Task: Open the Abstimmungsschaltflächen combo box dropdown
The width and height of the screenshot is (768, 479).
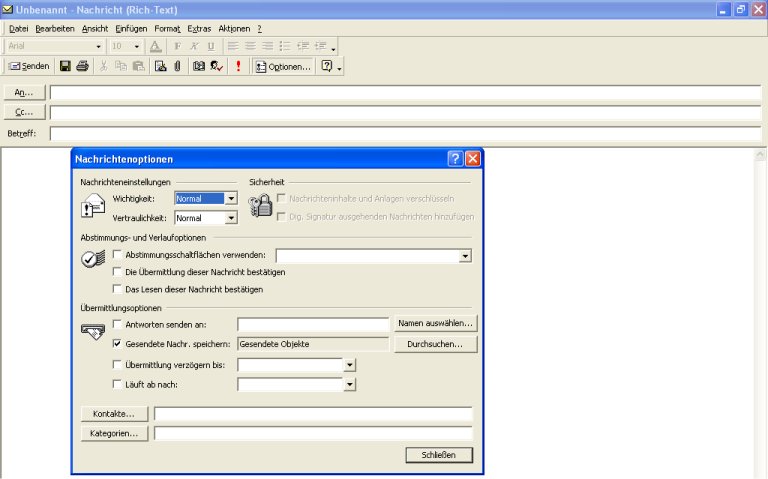Action: coord(465,256)
